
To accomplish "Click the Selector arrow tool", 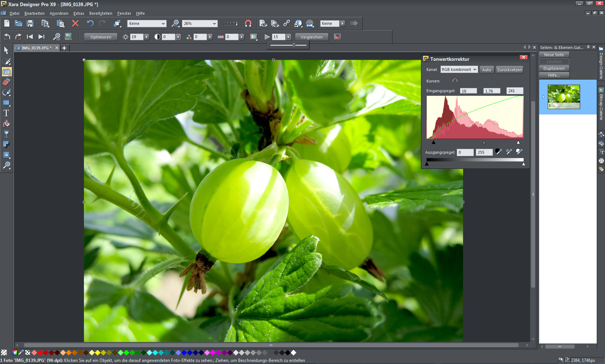I will click(6, 51).
